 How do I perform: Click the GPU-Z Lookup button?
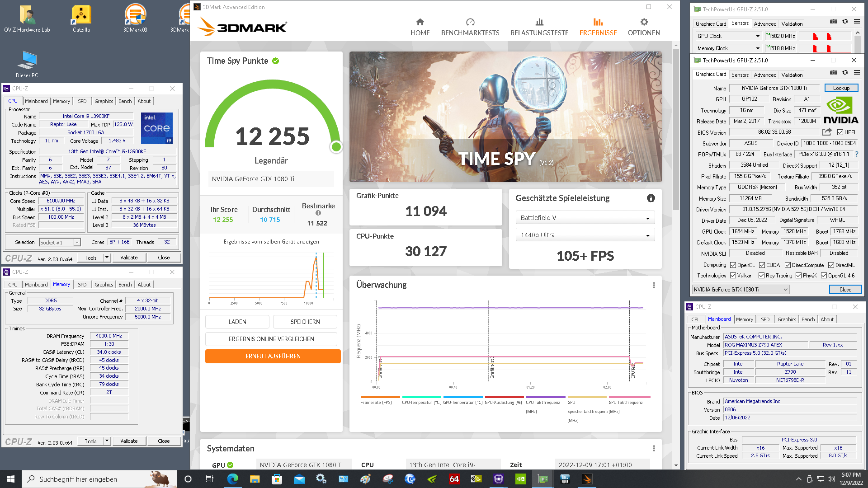coord(841,88)
